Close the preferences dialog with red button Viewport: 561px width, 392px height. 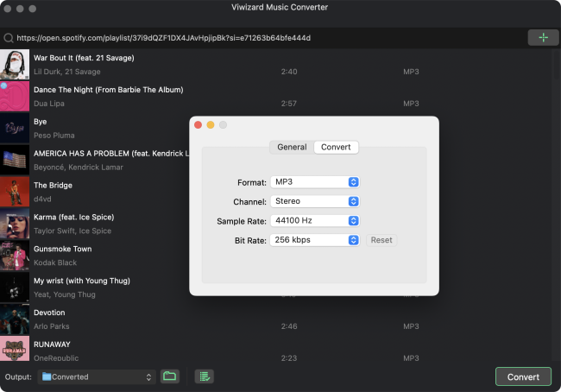tap(198, 124)
